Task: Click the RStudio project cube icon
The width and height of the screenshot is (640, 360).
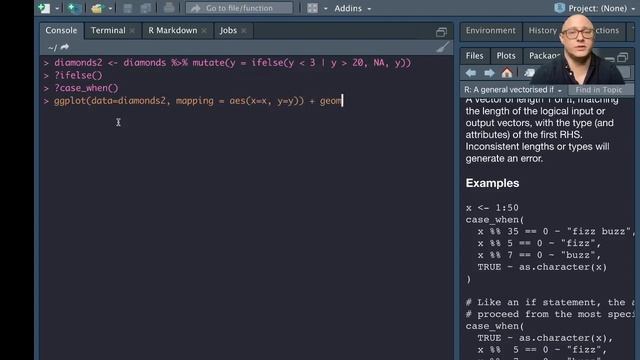Action: coord(560,8)
